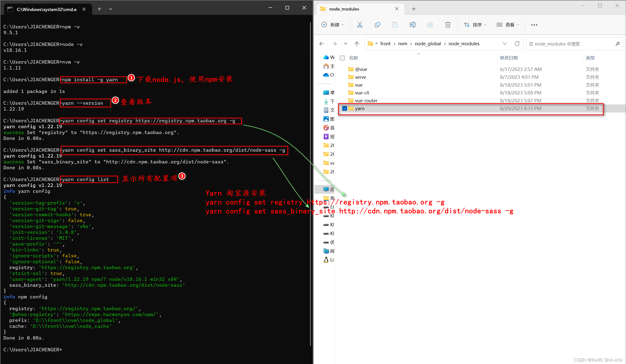Click front in the breadcrumb path
This screenshot has height=364, width=626.
tap(385, 44)
